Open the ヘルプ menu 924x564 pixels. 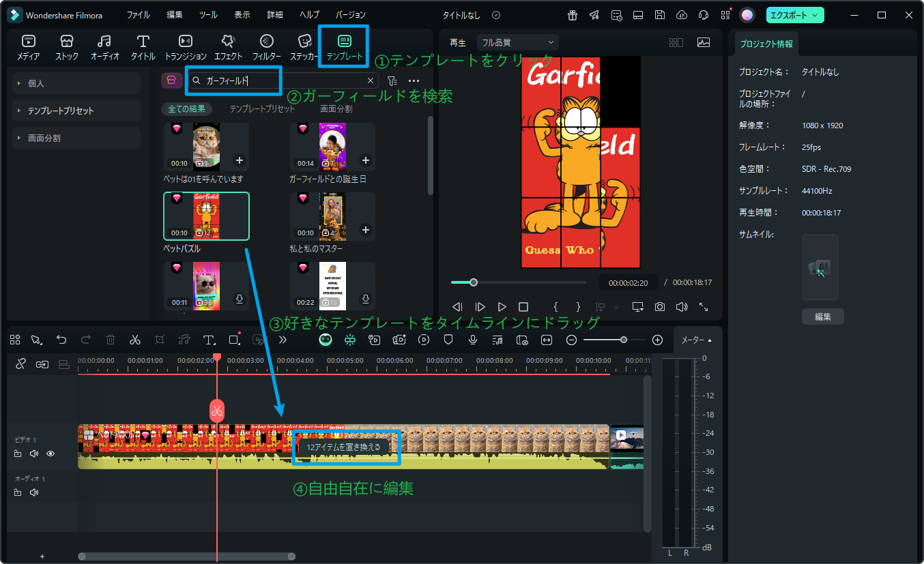click(x=309, y=15)
